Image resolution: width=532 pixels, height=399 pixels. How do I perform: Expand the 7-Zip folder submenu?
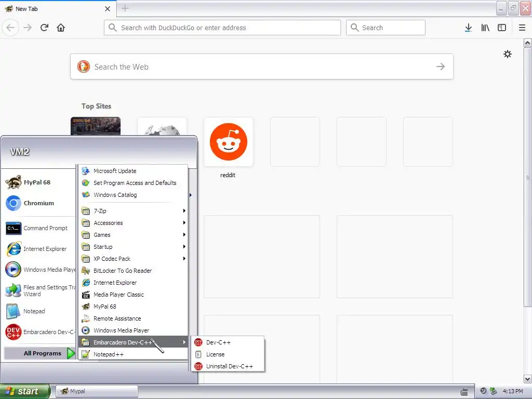click(x=134, y=211)
